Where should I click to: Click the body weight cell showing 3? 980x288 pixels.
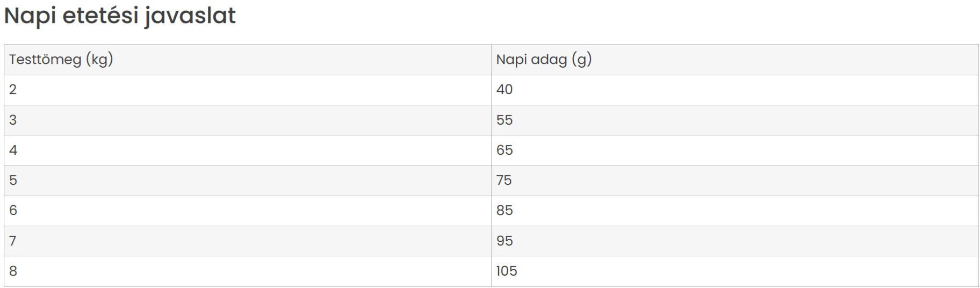[x=248, y=120]
